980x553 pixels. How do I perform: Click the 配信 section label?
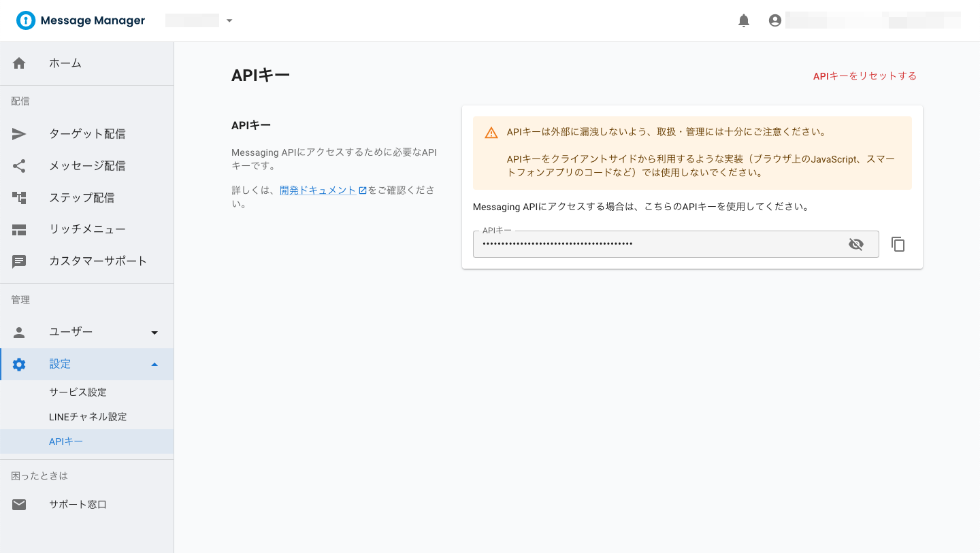(20, 101)
